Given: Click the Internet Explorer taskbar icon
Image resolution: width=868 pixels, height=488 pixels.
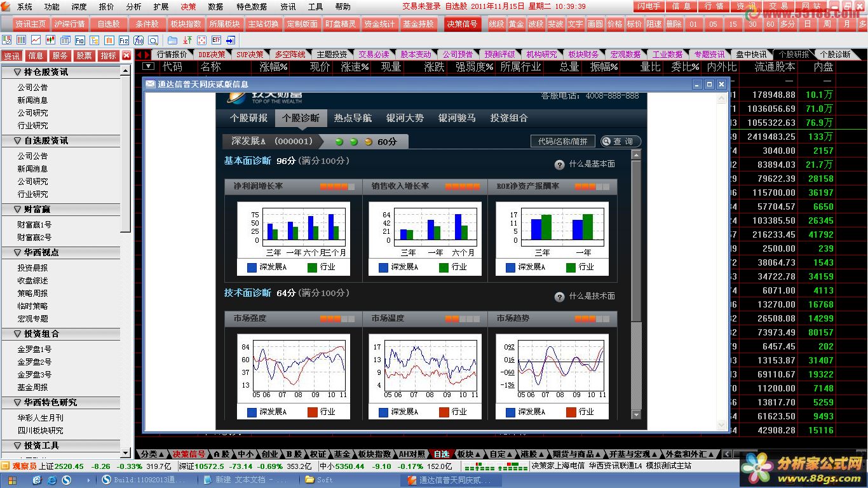Looking at the screenshot, I should pyautogui.click(x=50, y=480).
